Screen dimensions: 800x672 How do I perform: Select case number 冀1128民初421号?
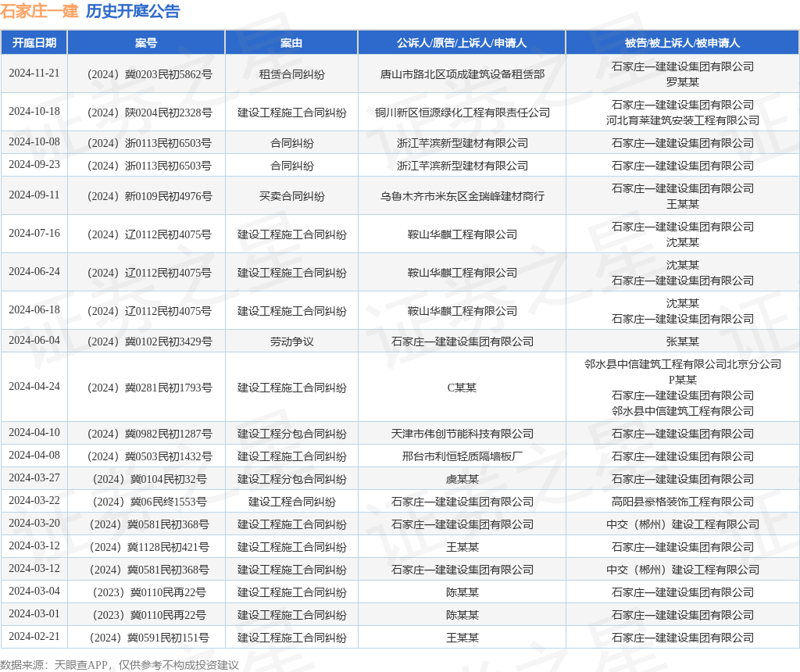[149, 548]
